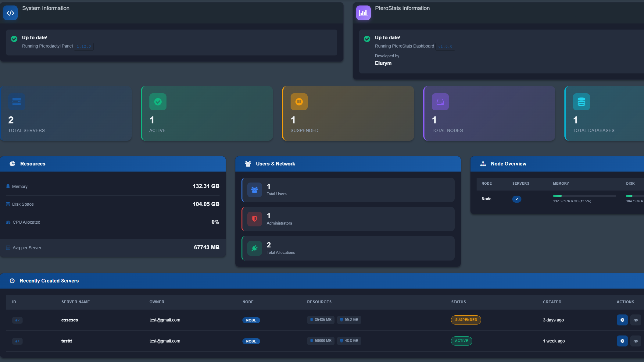Screen dimensions: 644x362
Task: Click the Recently Created Servers header
Action: pyautogui.click(x=49, y=281)
